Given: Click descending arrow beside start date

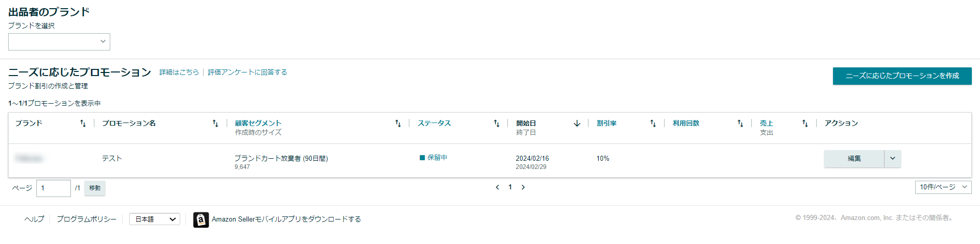Looking at the screenshot, I should (x=577, y=124).
